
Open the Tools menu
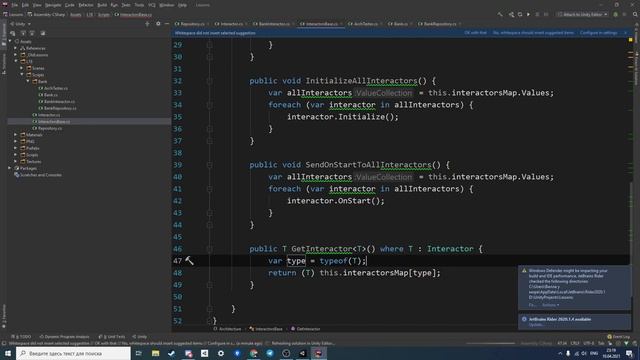[139, 5]
